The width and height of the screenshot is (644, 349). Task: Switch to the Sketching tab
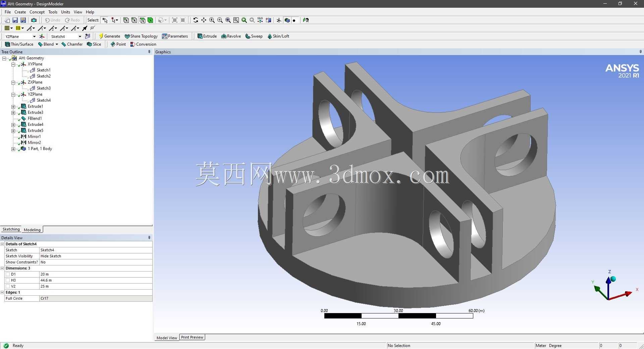[11, 229]
